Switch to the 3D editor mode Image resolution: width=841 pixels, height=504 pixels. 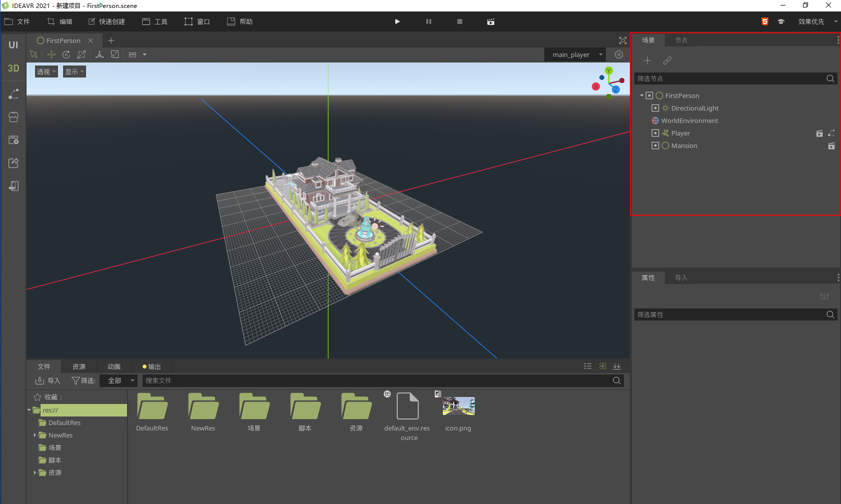[x=14, y=68]
